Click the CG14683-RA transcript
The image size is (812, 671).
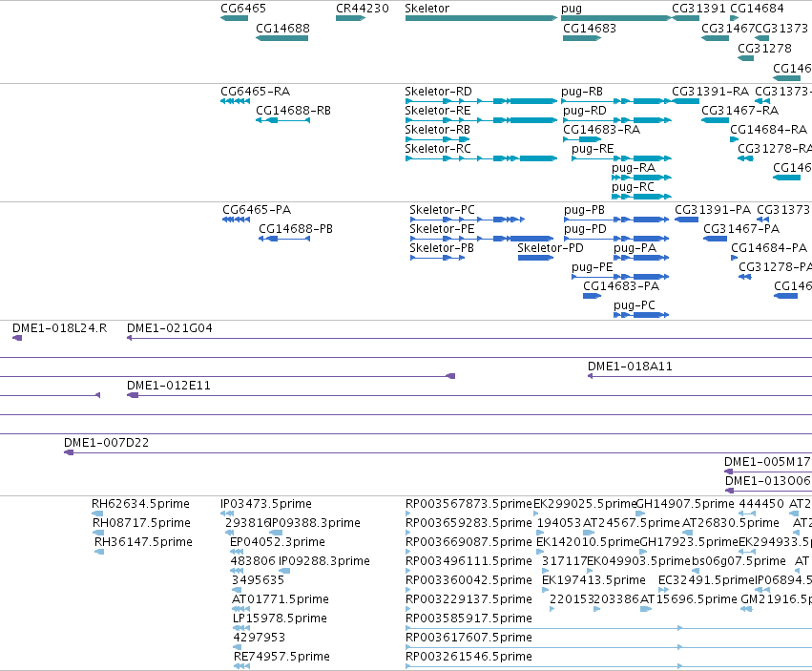(582, 138)
